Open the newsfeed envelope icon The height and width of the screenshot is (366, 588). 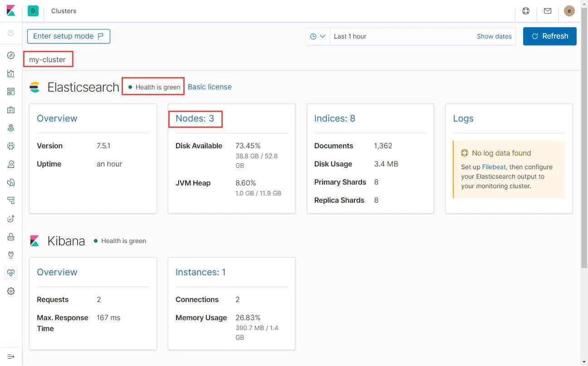[547, 10]
